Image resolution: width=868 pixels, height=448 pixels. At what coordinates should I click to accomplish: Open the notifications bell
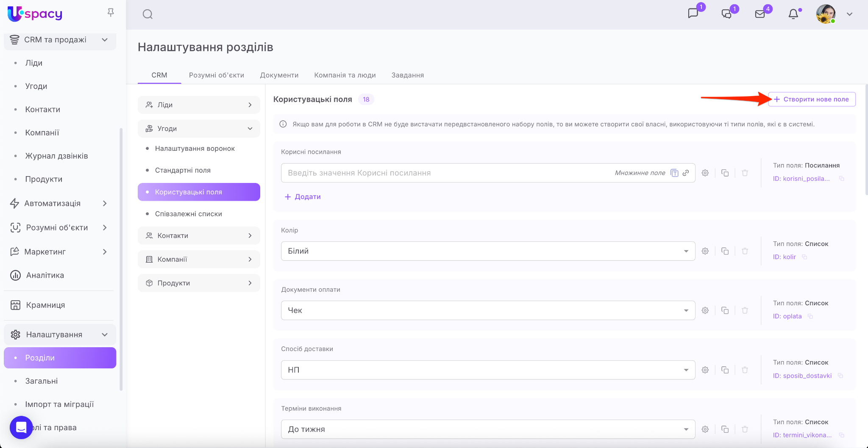point(793,14)
